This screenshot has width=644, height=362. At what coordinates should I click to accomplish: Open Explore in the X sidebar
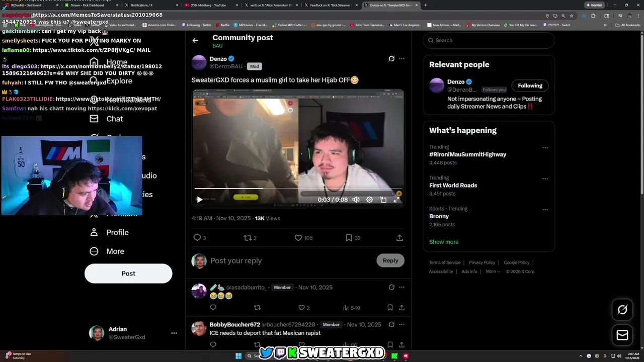pyautogui.click(x=111, y=81)
